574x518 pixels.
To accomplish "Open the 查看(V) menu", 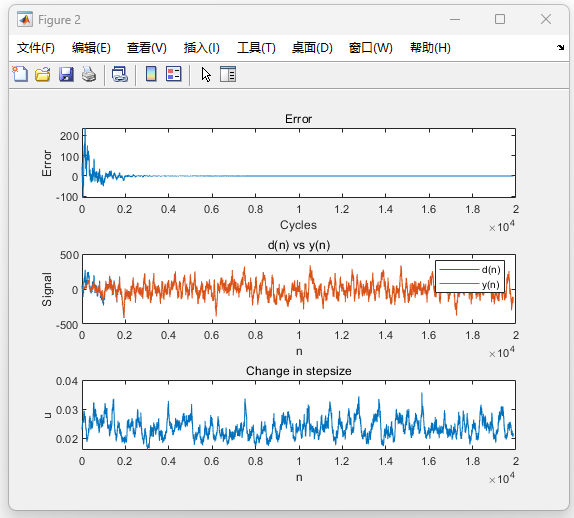I will pyautogui.click(x=147, y=48).
